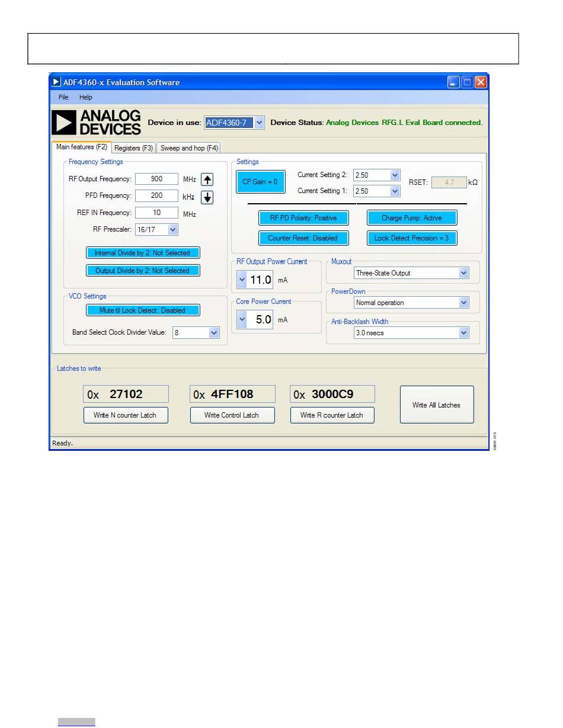Toggle Counter Reset: Disabled

click(303, 238)
